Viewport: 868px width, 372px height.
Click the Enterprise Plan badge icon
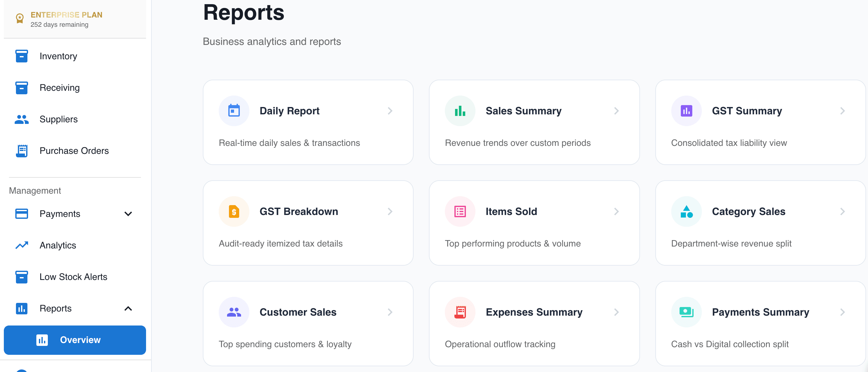(20, 18)
